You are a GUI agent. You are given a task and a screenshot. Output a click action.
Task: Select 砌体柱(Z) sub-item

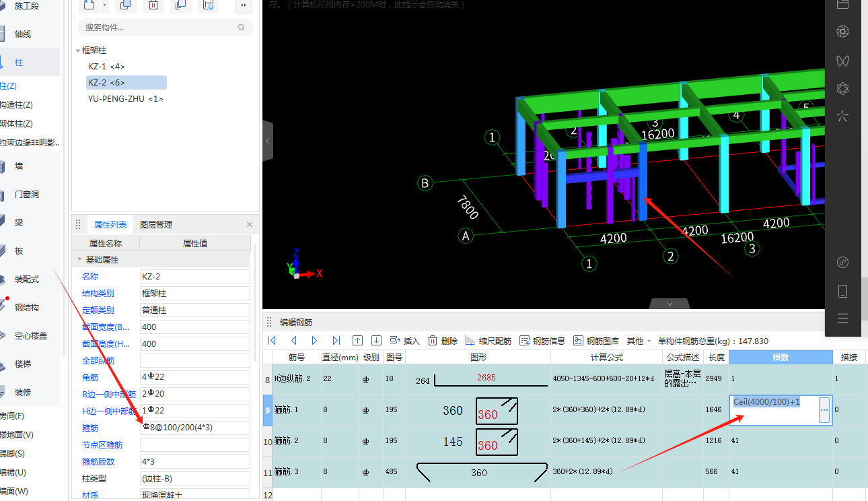(16, 124)
